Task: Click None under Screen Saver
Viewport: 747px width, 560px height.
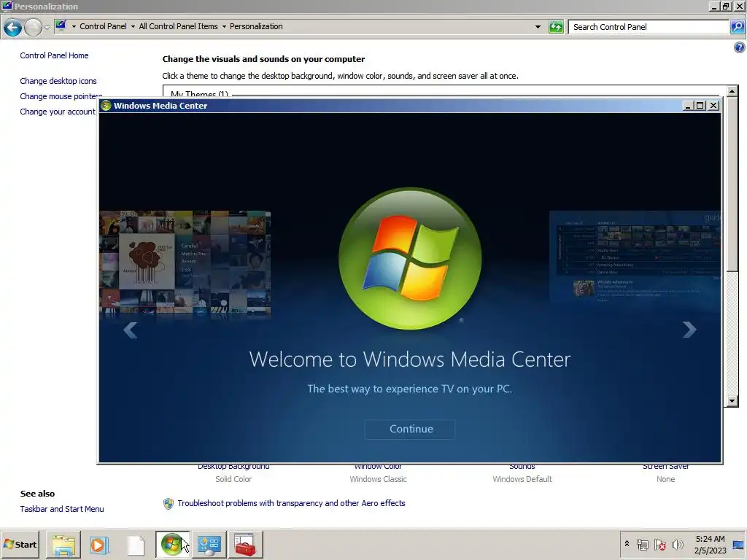Action: (665, 479)
